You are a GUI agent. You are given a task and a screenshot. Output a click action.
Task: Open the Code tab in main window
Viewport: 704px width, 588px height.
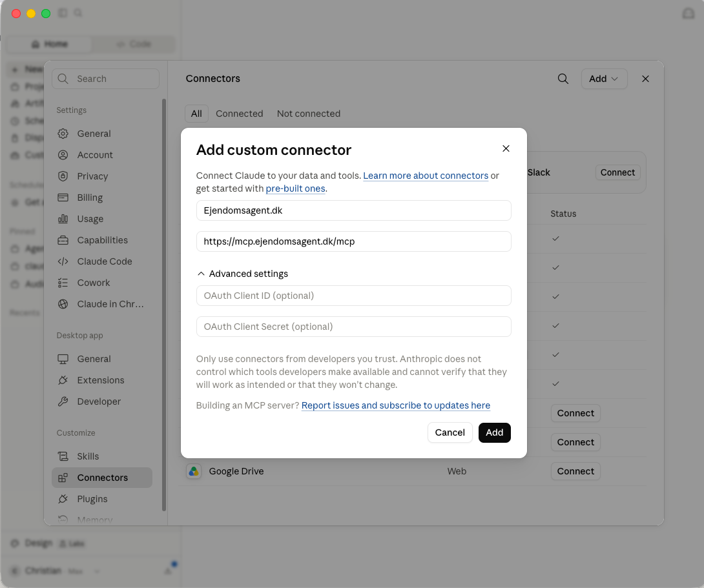point(133,44)
